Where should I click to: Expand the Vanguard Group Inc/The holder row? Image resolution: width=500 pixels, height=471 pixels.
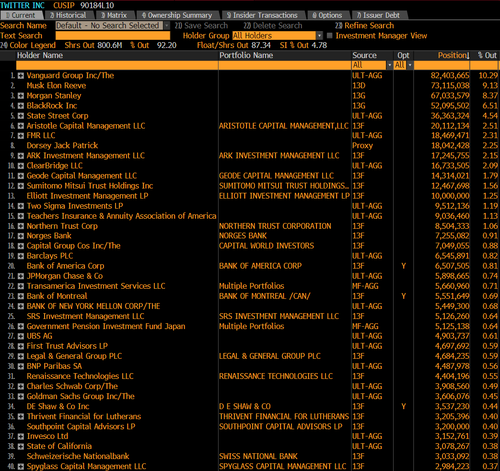[21, 76]
